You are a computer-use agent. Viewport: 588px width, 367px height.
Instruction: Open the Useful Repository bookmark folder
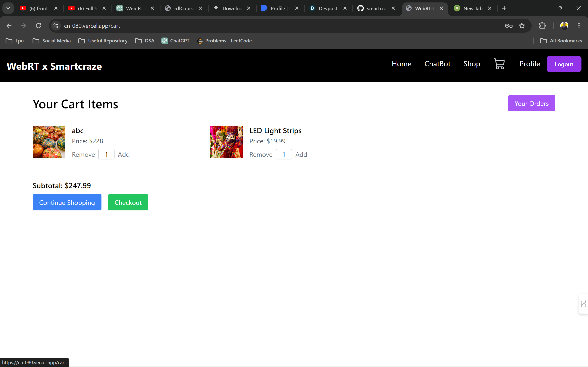pyautogui.click(x=103, y=41)
